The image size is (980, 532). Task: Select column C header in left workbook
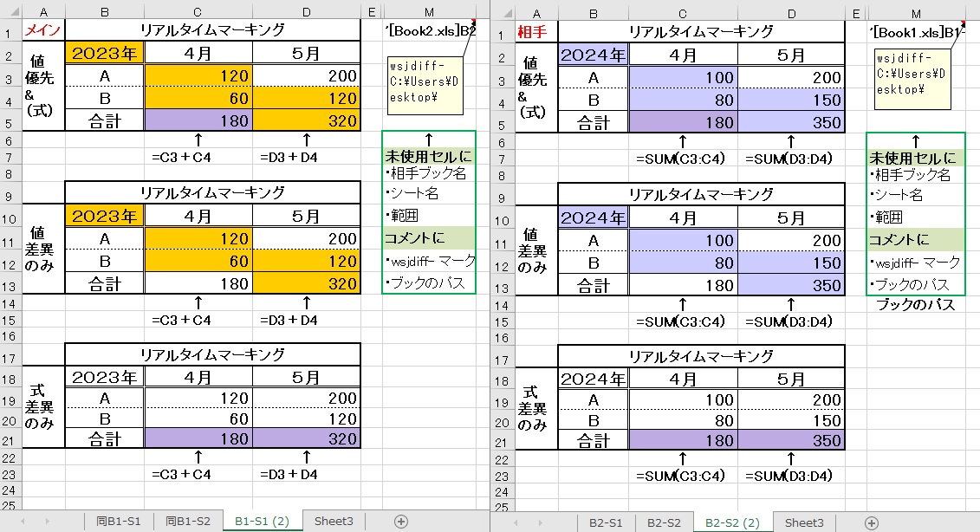(198, 10)
